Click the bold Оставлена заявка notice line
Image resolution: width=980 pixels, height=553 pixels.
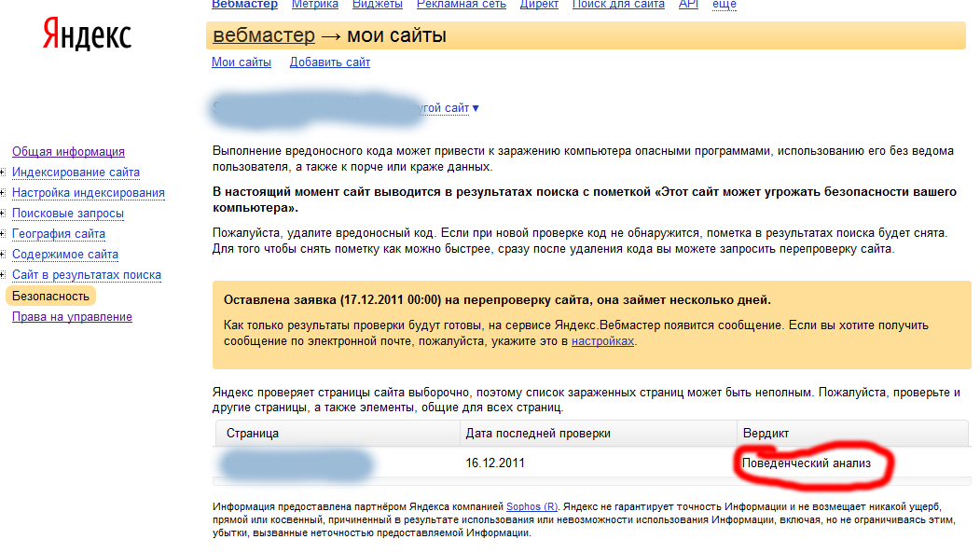point(498,300)
